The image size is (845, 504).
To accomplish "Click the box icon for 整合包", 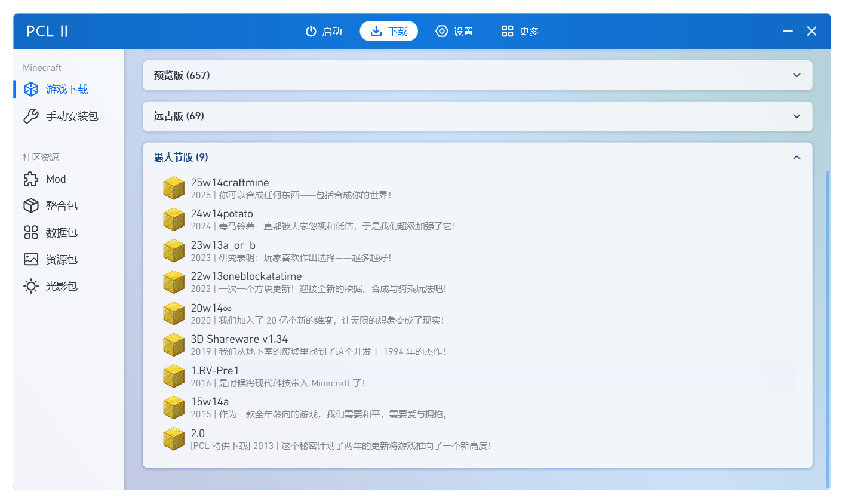I will tap(31, 205).
